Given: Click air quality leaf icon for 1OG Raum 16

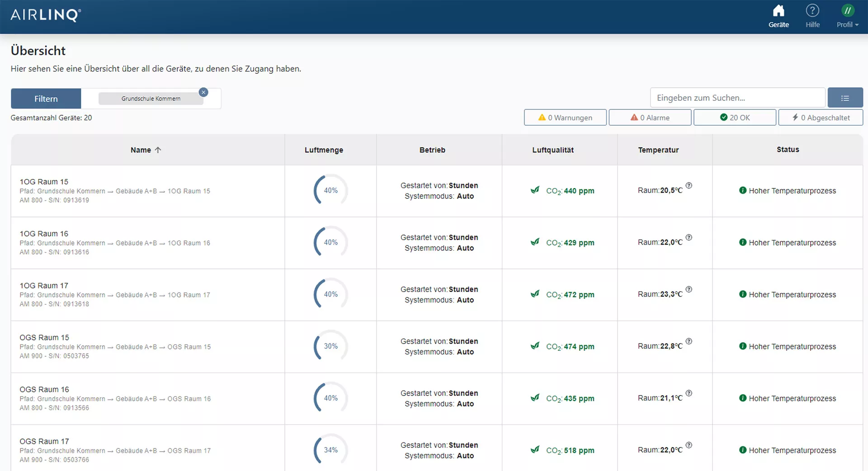Looking at the screenshot, I should pyautogui.click(x=535, y=242).
